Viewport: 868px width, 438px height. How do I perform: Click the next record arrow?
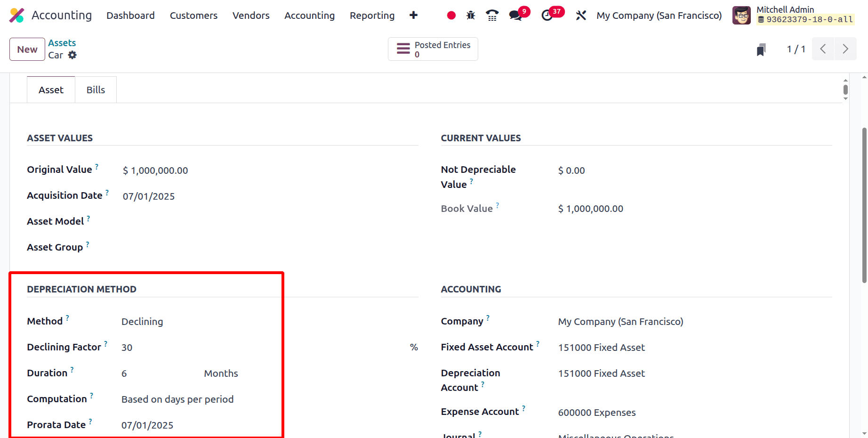coord(845,49)
